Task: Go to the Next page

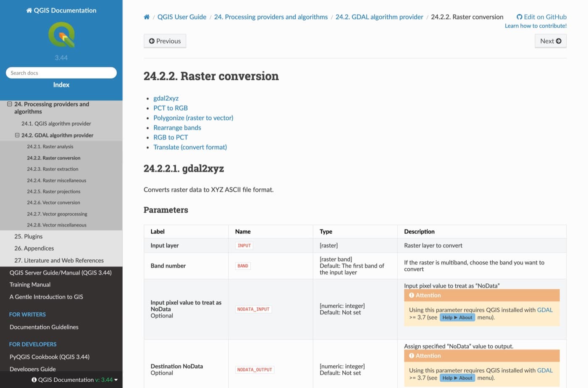Action: [551, 41]
